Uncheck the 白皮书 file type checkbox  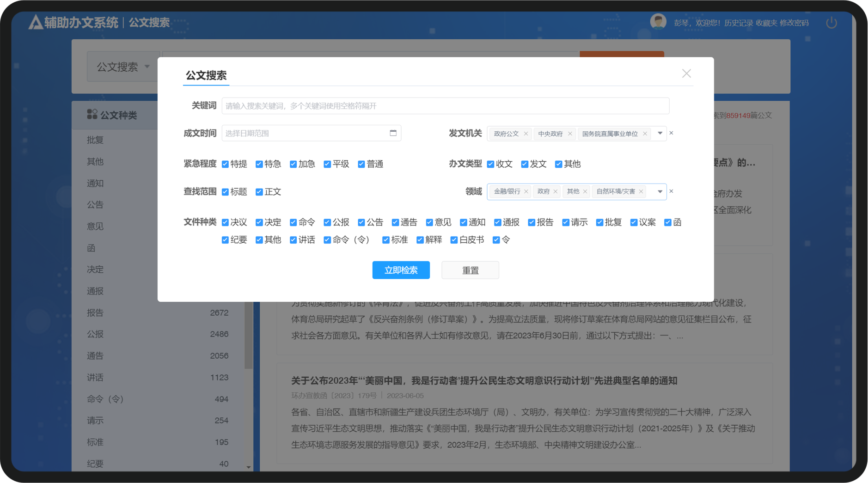pyautogui.click(x=454, y=240)
